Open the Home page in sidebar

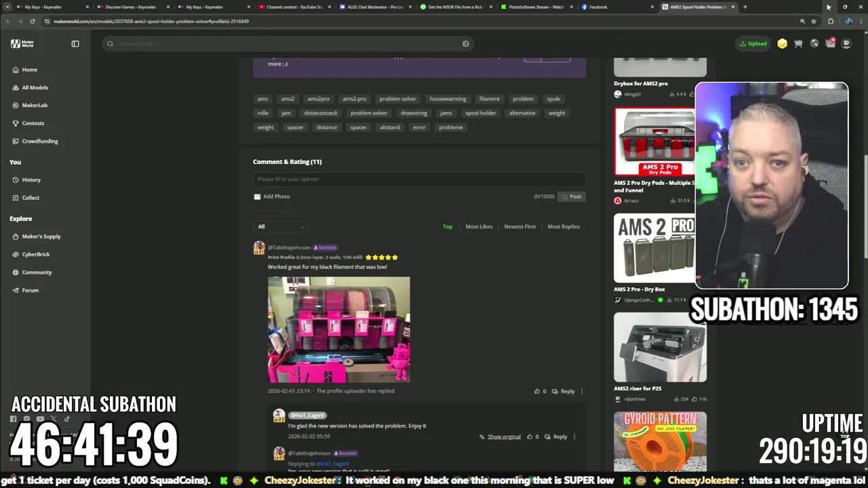(x=24, y=70)
